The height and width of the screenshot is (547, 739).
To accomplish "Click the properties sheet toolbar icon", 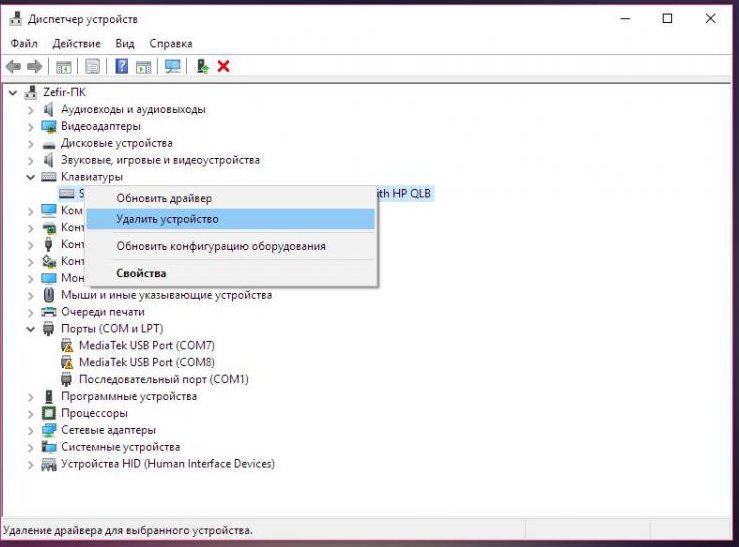I will [x=93, y=67].
